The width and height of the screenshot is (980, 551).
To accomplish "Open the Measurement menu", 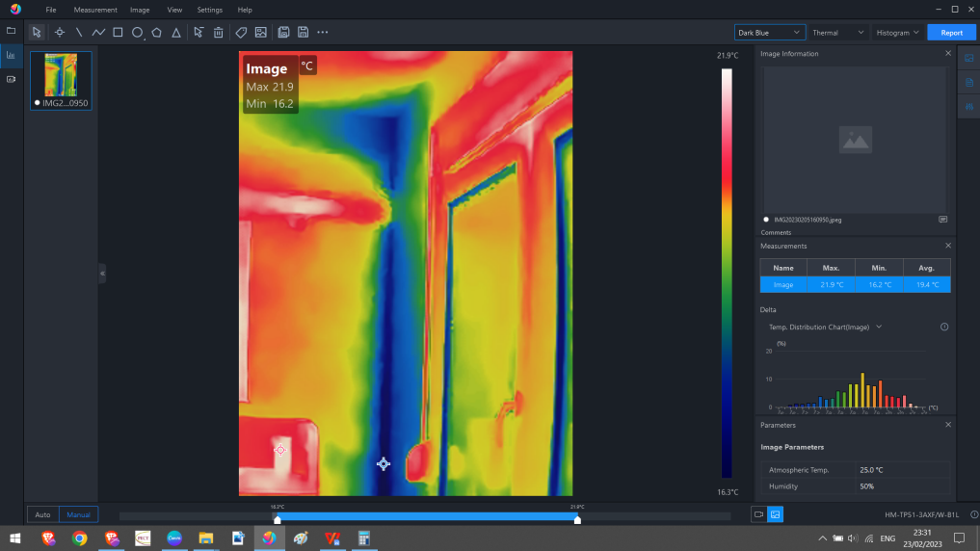I will pos(95,10).
